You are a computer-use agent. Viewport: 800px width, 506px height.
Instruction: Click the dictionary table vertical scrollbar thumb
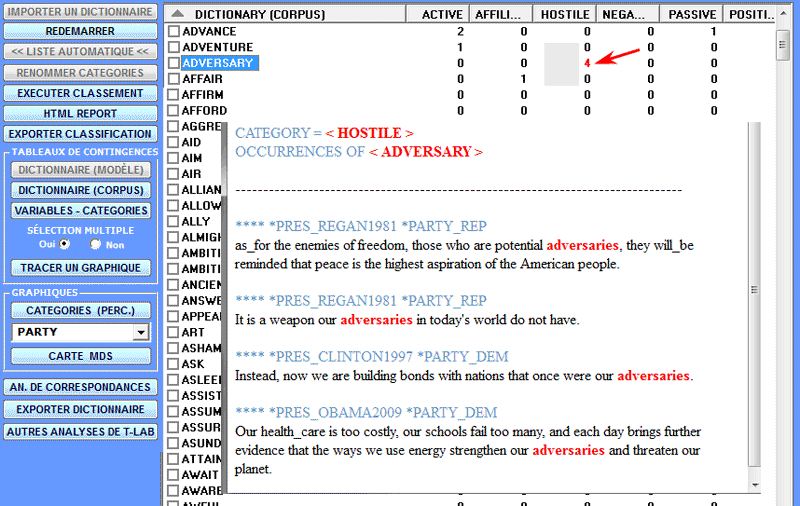(782, 45)
